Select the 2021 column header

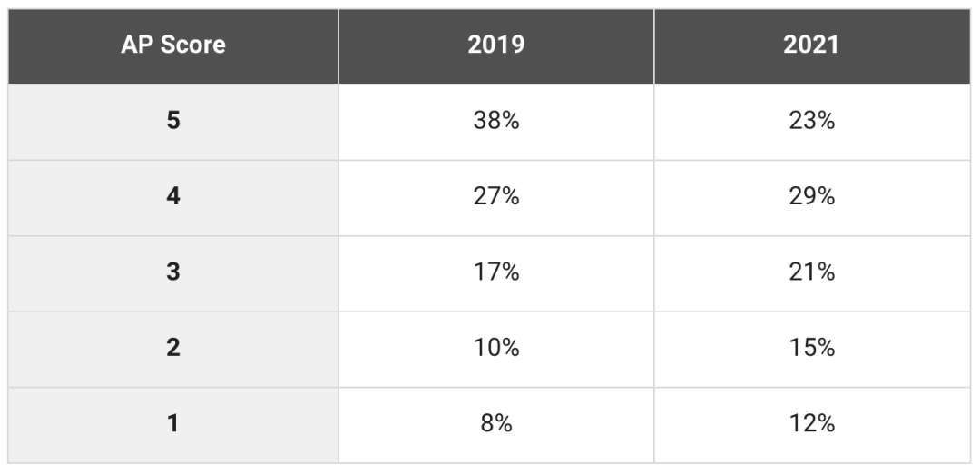click(811, 46)
